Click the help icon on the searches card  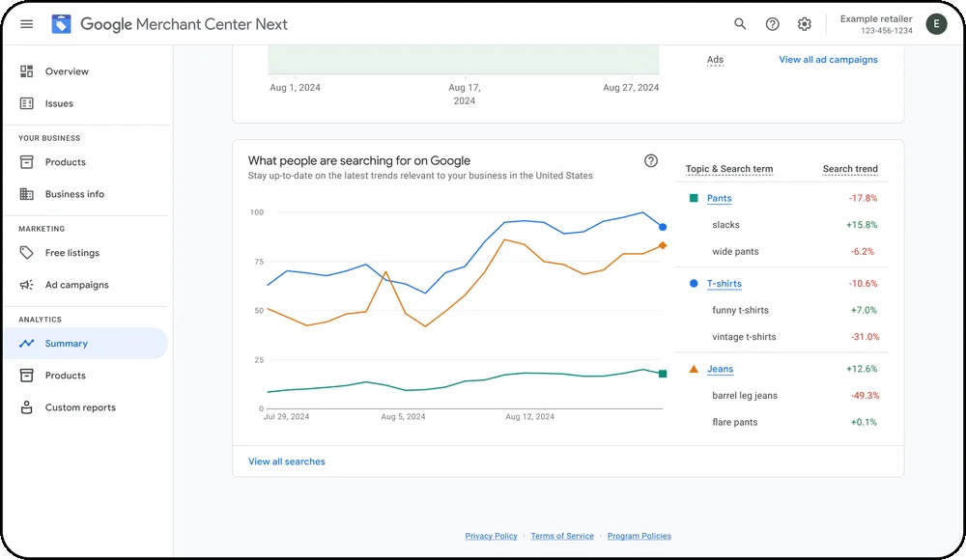pyautogui.click(x=651, y=160)
